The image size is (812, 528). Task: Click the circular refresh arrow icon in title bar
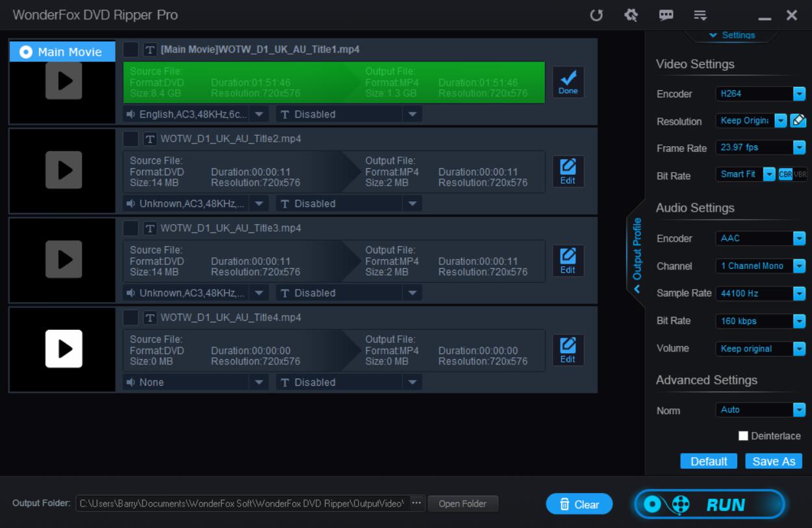coord(596,16)
